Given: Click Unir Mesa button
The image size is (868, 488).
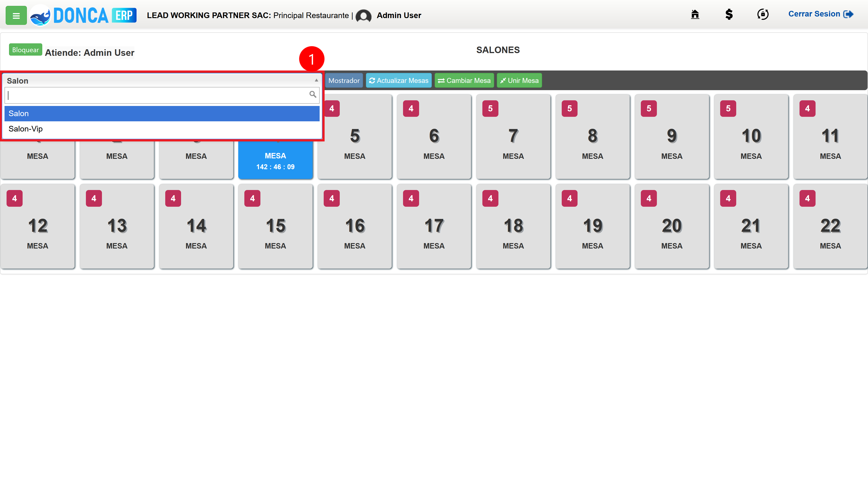Looking at the screenshot, I should [519, 80].
